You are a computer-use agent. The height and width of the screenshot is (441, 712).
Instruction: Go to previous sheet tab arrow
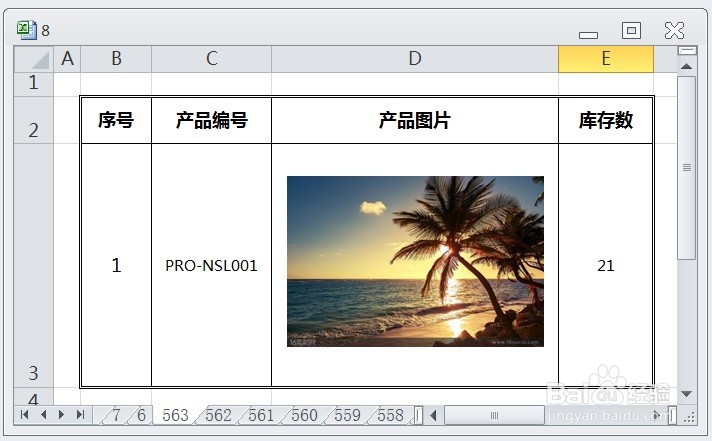(44, 414)
